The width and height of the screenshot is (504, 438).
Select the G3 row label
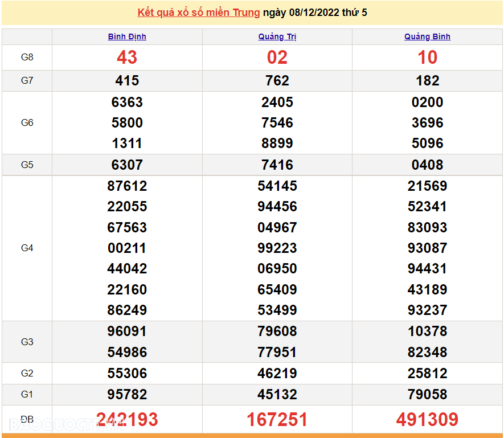point(27,341)
